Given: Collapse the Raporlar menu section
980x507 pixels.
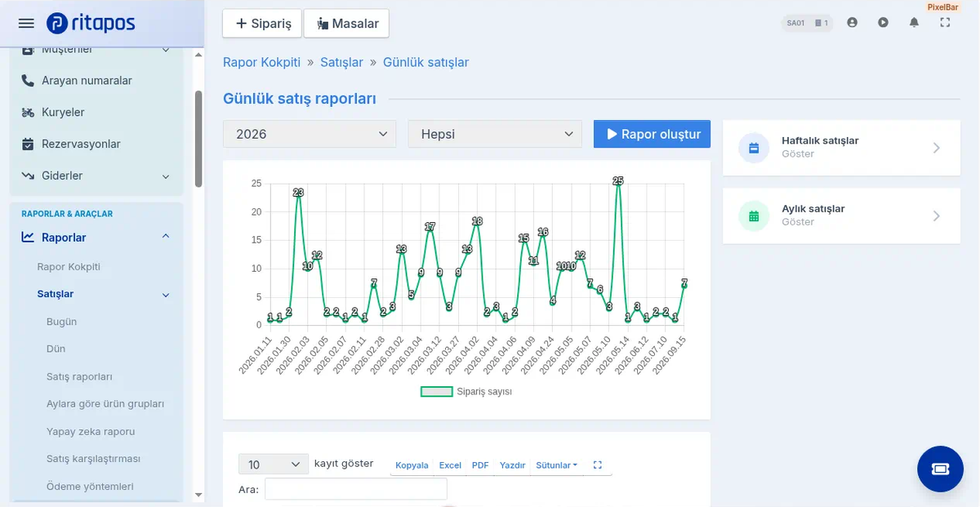Looking at the screenshot, I should (x=166, y=237).
